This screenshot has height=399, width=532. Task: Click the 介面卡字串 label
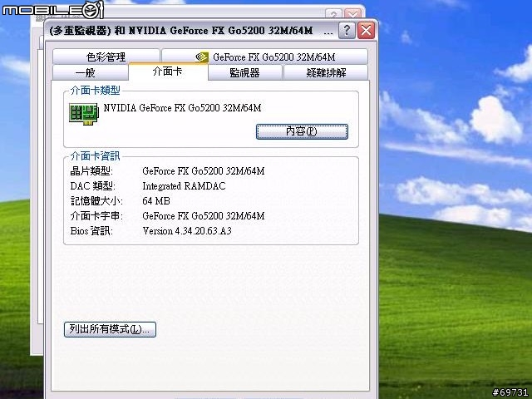[96, 216]
